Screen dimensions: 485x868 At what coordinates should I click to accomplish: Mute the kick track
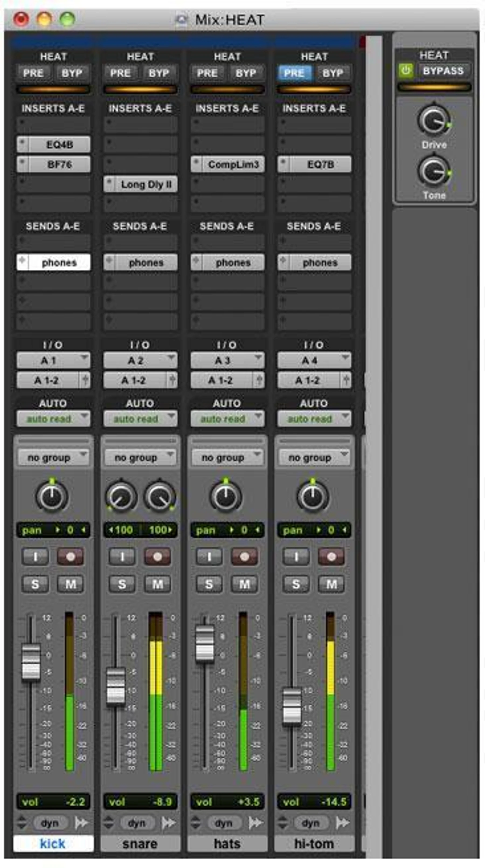coord(70,584)
